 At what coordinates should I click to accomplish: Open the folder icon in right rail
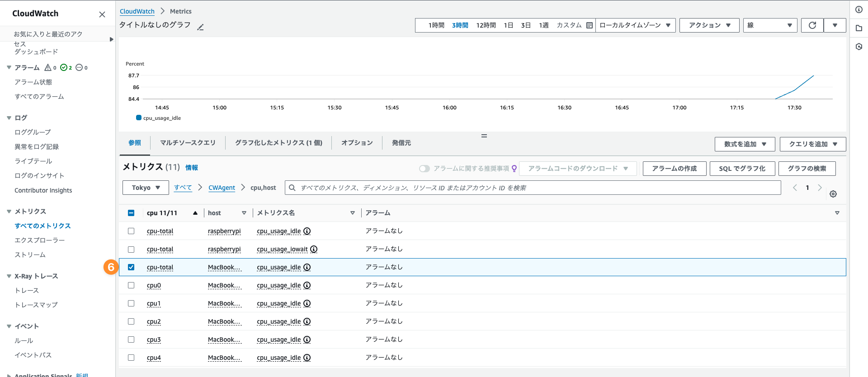[x=859, y=28]
